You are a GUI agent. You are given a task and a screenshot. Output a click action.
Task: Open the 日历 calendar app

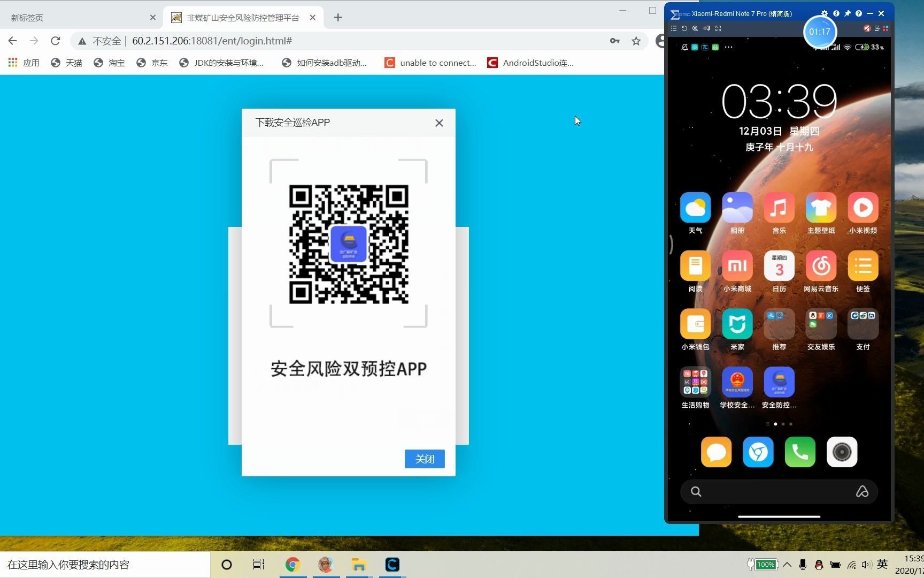tap(779, 265)
